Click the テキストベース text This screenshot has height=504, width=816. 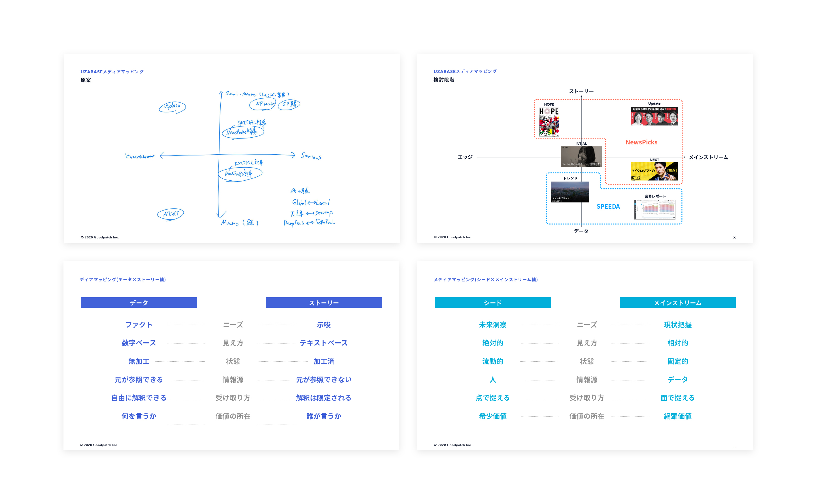point(324,343)
